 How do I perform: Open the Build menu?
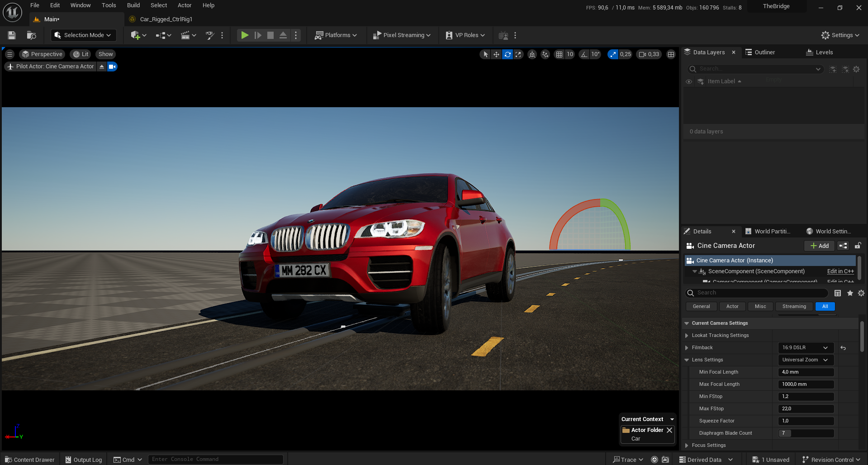(x=133, y=5)
